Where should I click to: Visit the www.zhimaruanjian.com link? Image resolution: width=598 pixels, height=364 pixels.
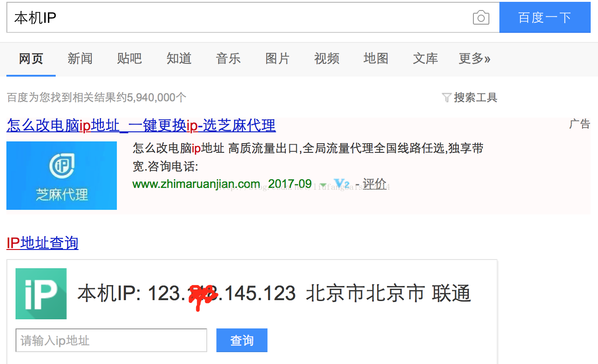196,184
